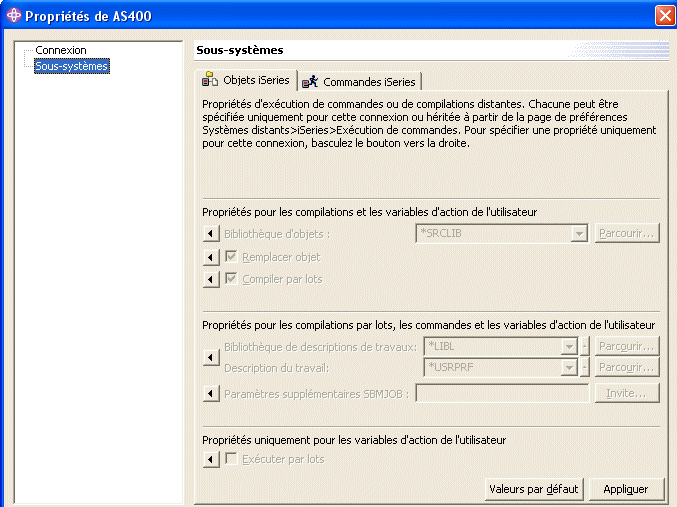Click the Appliquer button
The width and height of the screenshot is (677, 507).
[x=626, y=489]
